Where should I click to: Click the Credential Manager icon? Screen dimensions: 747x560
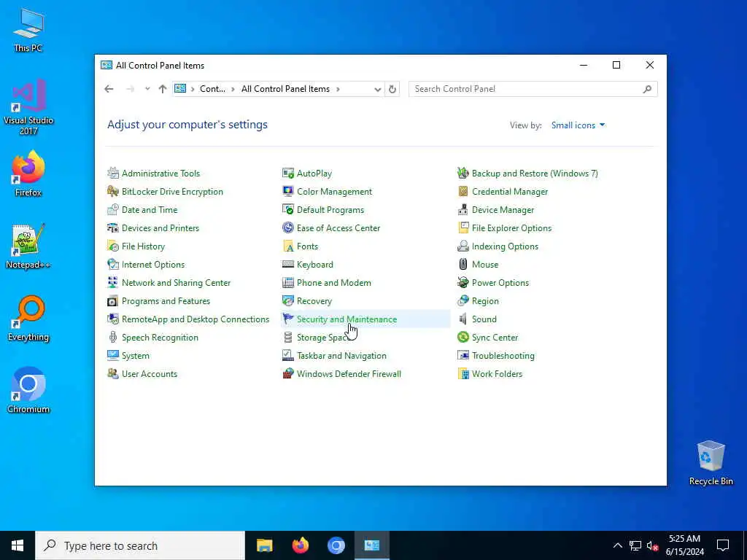(463, 192)
